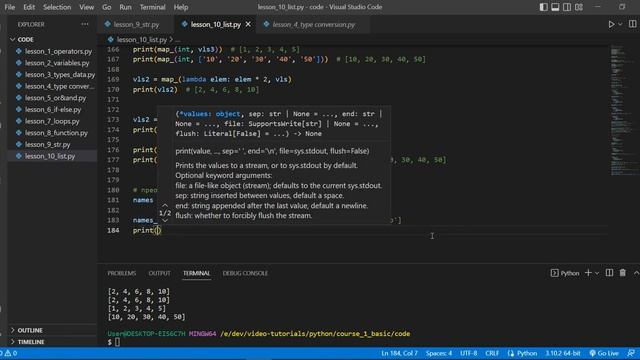The width and height of the screenshot is (640, 360).
Task: Change Spaces: 4 indentation setting
Action: click(439, 353)
